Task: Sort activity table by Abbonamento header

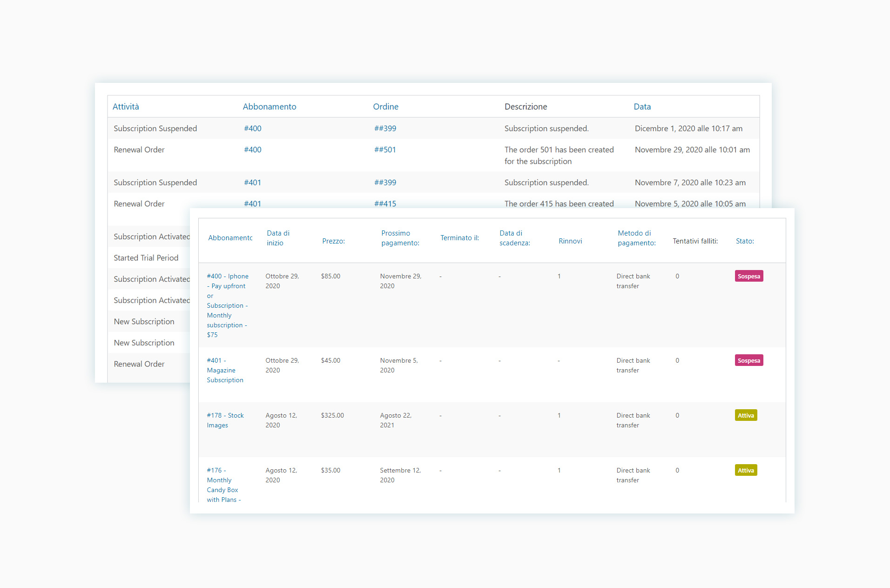Action: point(270,107)
